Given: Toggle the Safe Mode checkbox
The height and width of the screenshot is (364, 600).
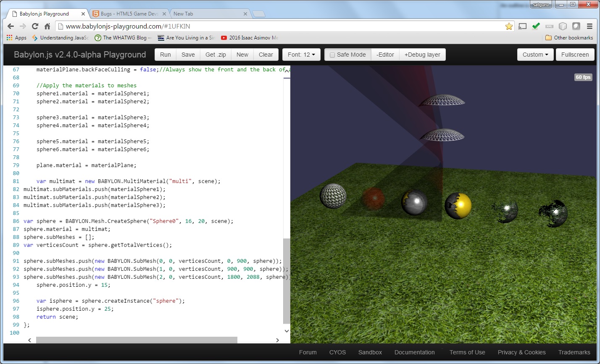Looking at the screenshot, I should pyautogui.click(x=332, y=55).
